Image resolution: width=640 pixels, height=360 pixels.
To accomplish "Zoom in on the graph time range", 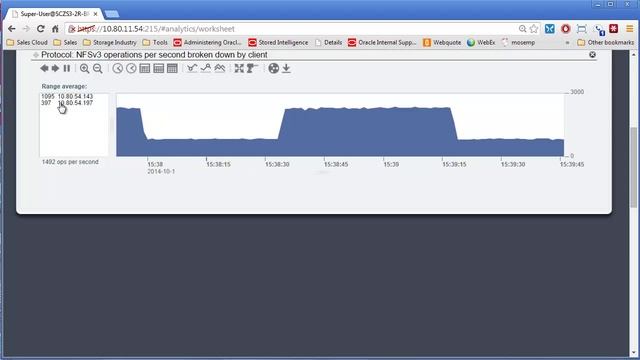I will (84, 69).
